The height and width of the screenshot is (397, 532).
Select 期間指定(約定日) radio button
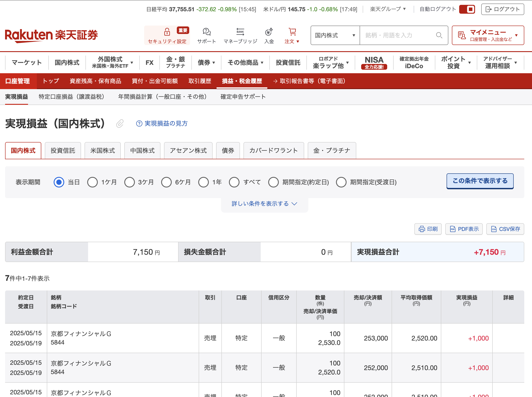tap(274, 182)
